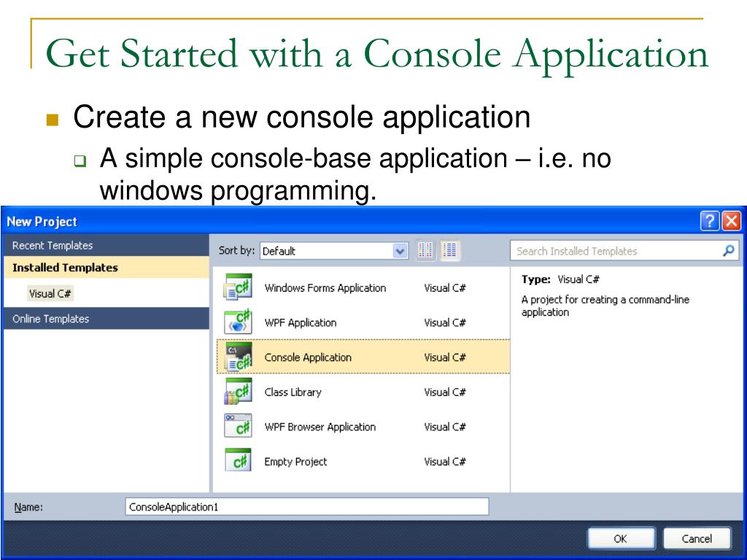Open the Online Templates section
This screenshot has height=560, width=747.
(107, 319)
